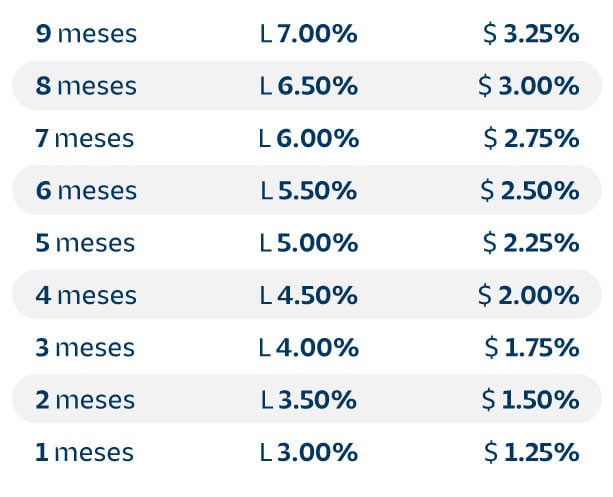Select the L 5.50% rate cell
This screenshot has height=497, width=613.
tap(308, 191)
